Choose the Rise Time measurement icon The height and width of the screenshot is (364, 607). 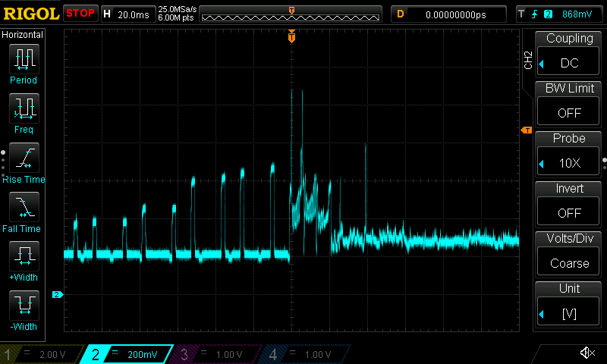pos(24,158)
